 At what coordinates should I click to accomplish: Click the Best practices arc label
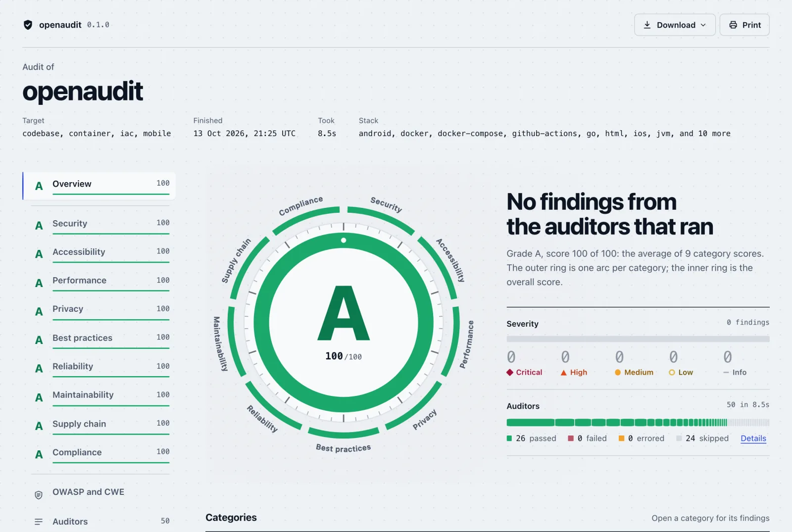tap(344, 448)
